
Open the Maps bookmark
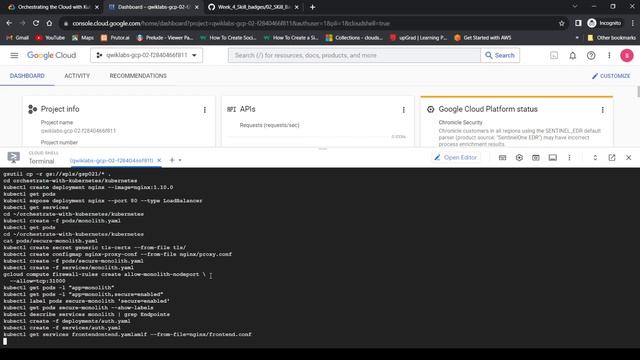pyautogui.click(x=83, y=38)
